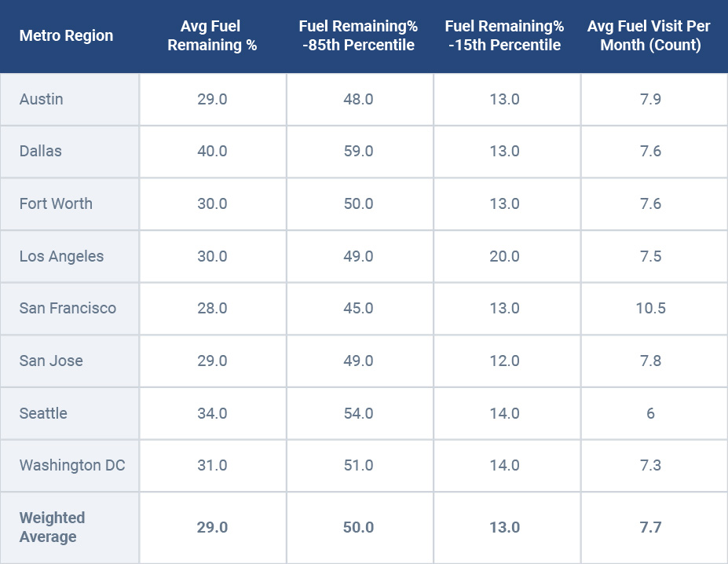
Task: Click the Metro Region column header
Action: [x=66, y=36]
